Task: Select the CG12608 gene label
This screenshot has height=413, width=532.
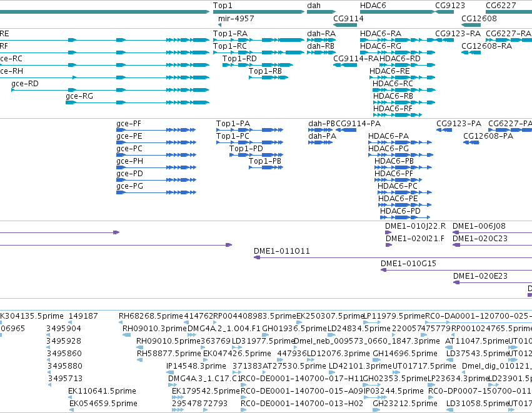Action: 479,18
